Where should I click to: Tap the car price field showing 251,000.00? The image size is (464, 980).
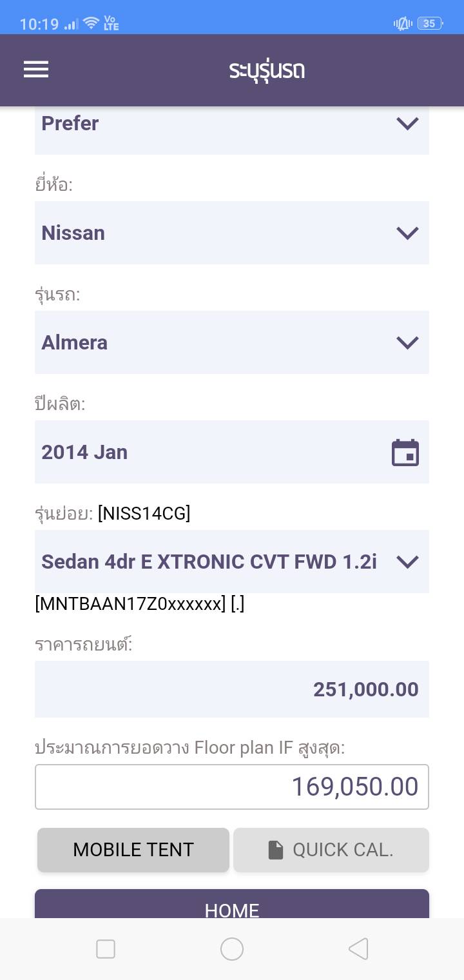pos(232,689)
